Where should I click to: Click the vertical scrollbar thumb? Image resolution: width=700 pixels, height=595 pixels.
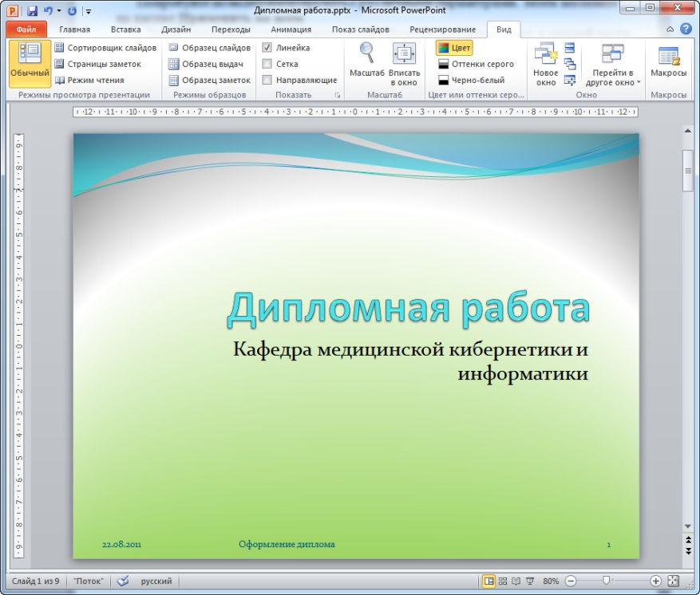[x=688, y=171]
